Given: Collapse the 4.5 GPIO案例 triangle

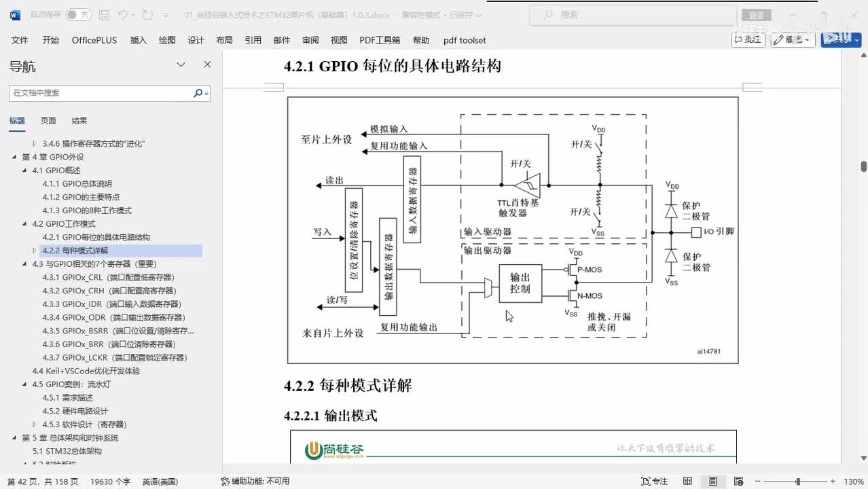Looking at the screenshot, I should 25,384.
